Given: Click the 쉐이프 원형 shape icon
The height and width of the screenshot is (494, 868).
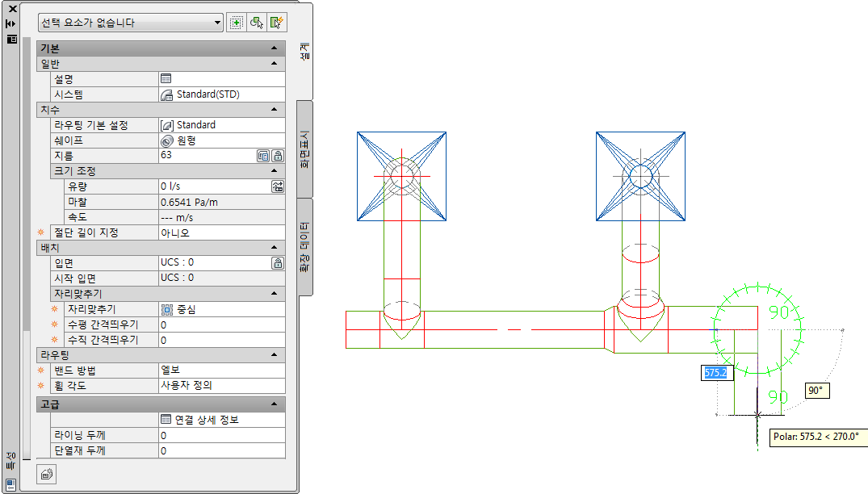Looking at the screenshot, I should tap(166, 140).
